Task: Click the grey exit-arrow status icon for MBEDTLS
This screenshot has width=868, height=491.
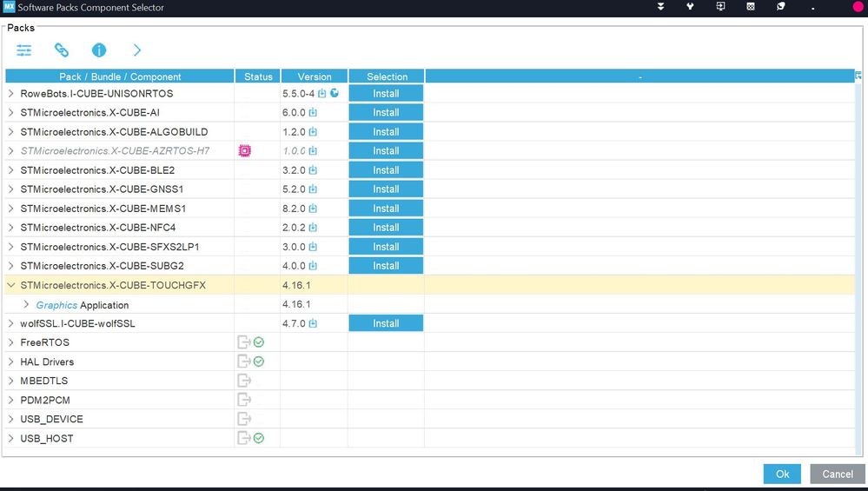Action: (244, 381)
